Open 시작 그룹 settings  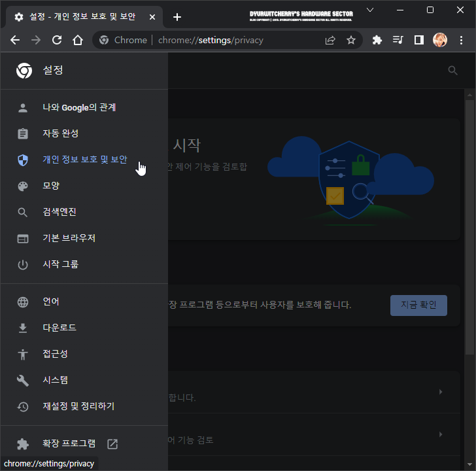click(x=84, y=264)
